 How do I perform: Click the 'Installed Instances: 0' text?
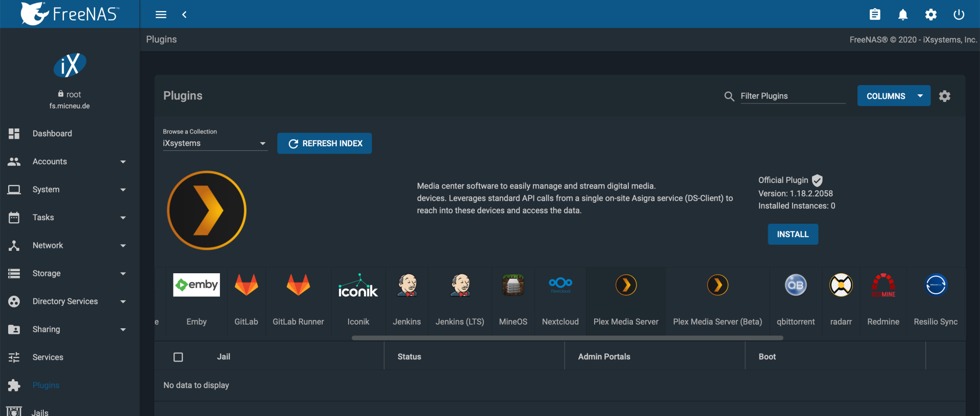pyautogui.click(x=797, y=206)
